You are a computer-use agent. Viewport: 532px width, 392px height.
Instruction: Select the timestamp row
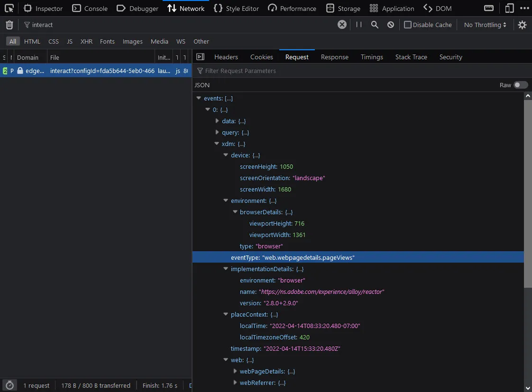(358, 348)
